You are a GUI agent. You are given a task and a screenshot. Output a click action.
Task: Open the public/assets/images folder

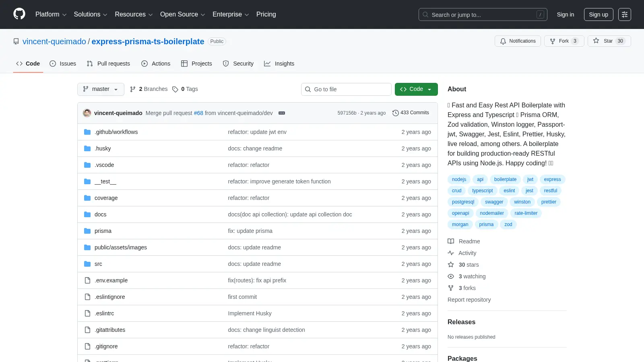click(121, 247)
